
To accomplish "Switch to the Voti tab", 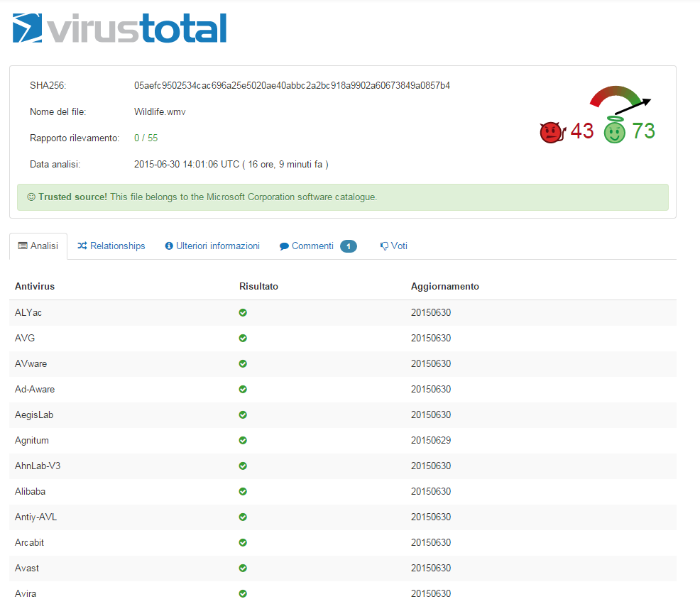I will coord(394,246).
